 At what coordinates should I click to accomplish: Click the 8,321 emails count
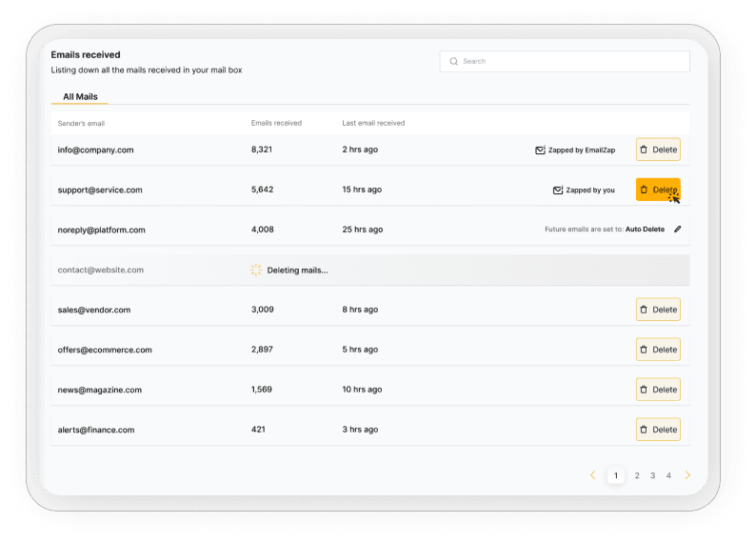coord(261,150)
